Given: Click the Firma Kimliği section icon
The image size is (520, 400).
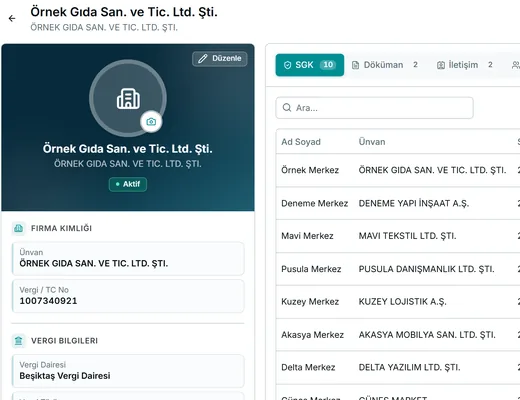Looking at the screenshot, I should pos(19,228).
